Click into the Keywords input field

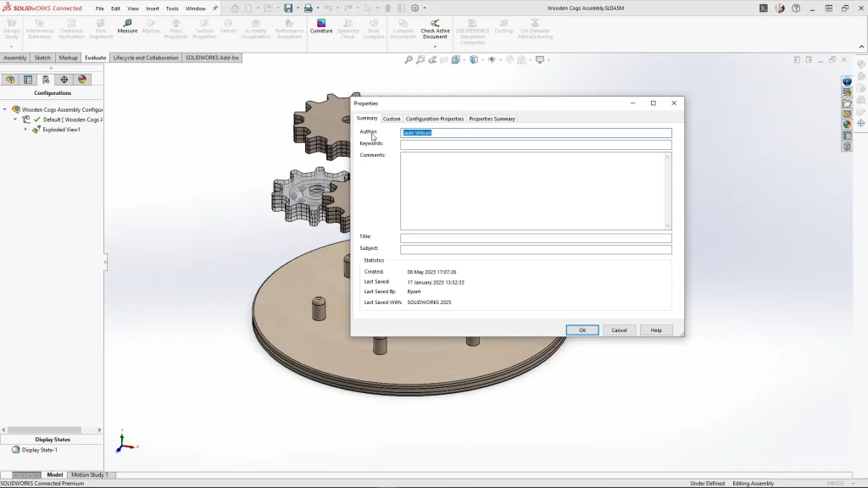pyautogui.click(x=536, y=145)
